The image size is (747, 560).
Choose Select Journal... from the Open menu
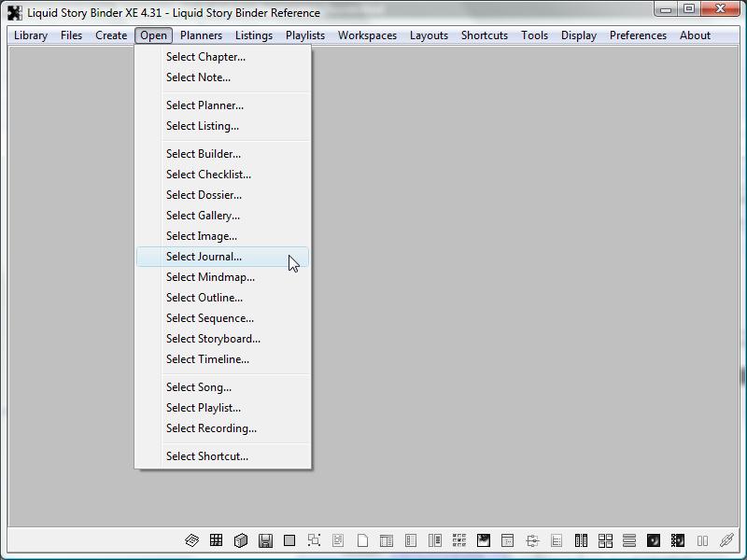(204, 257)
